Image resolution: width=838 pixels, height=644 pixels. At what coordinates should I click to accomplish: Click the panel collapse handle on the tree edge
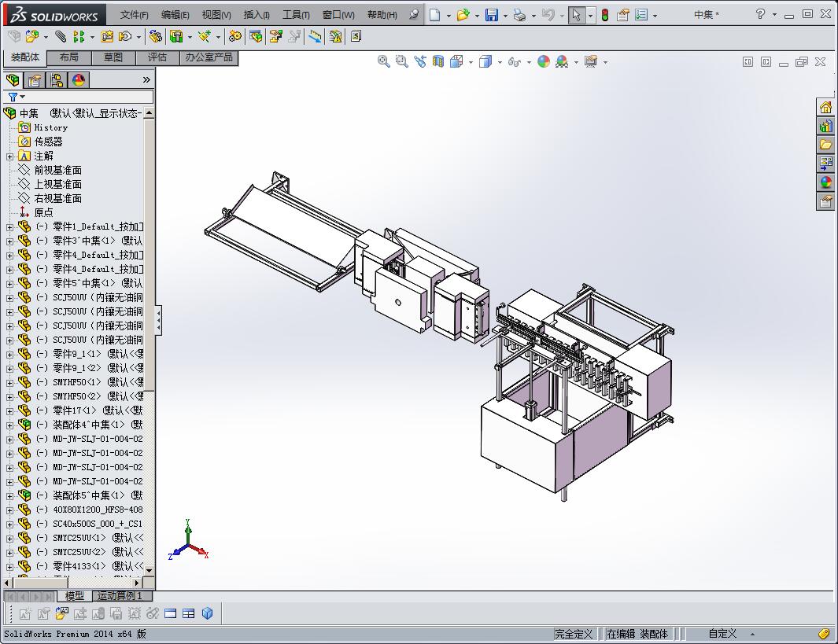point(158,320)
